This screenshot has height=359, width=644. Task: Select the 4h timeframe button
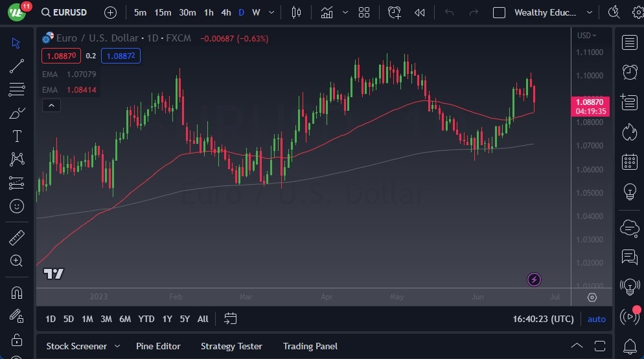(x=225, y=12)
